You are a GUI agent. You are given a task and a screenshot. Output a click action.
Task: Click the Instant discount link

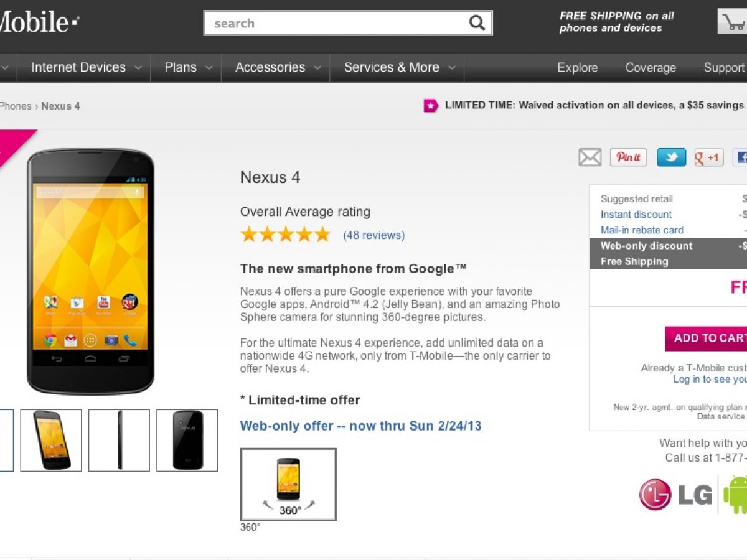tap(636, 215)
